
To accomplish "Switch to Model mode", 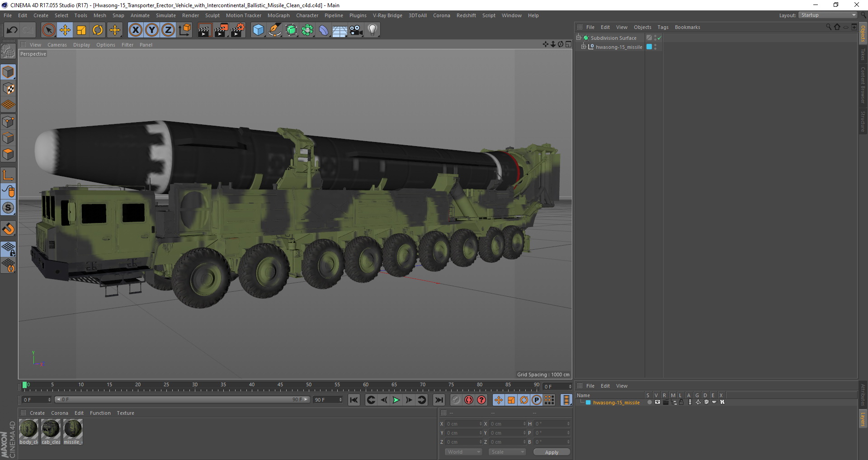I will pos(8,72).
